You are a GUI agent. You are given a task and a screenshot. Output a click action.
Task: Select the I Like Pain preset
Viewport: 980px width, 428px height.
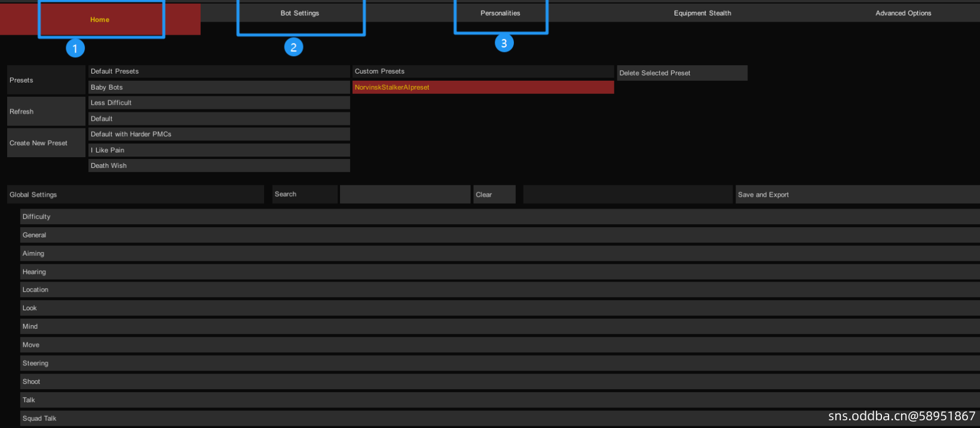219,150
